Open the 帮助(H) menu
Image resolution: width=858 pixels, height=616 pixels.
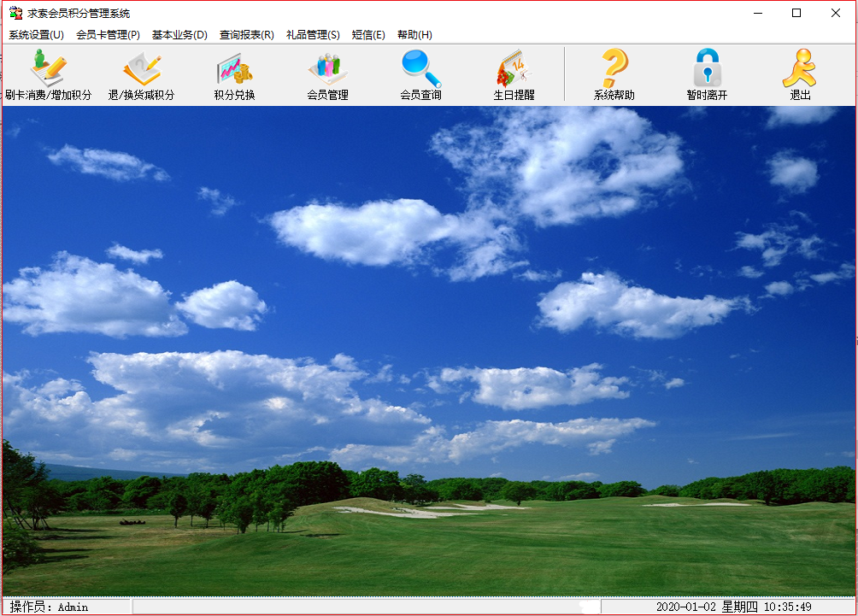coord(414,35)
